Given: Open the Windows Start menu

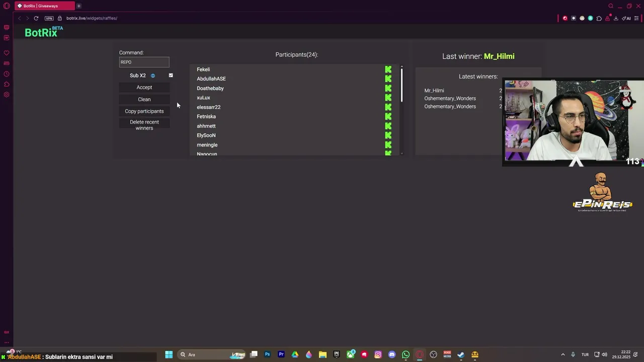Looking at the screenshot, I should [x=169, y=354].
